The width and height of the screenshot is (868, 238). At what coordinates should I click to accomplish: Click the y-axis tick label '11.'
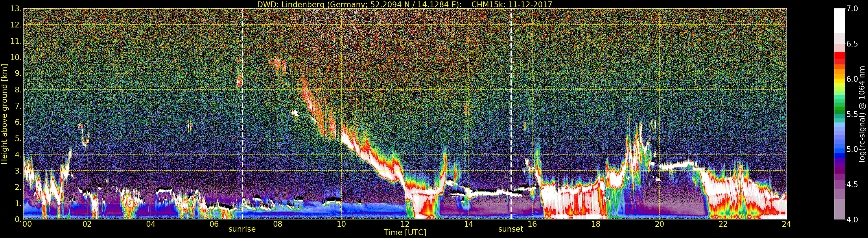coord(16,41)
